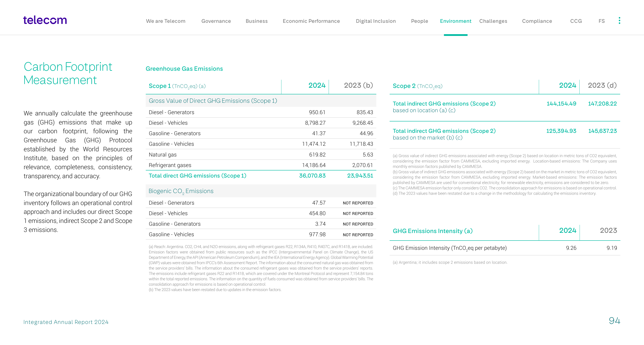Click Gross Value of Direct GHG Emissions row
Viewport: 644px width, 345px height.
pyautogui.click(x=261, y=101)
